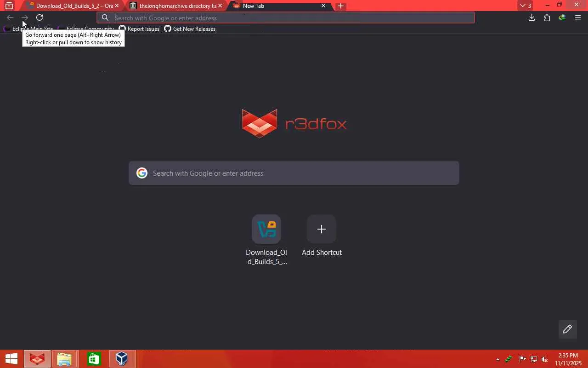Select the New Tab tab
The image size is (588, 368).
(x=279, y=6)
